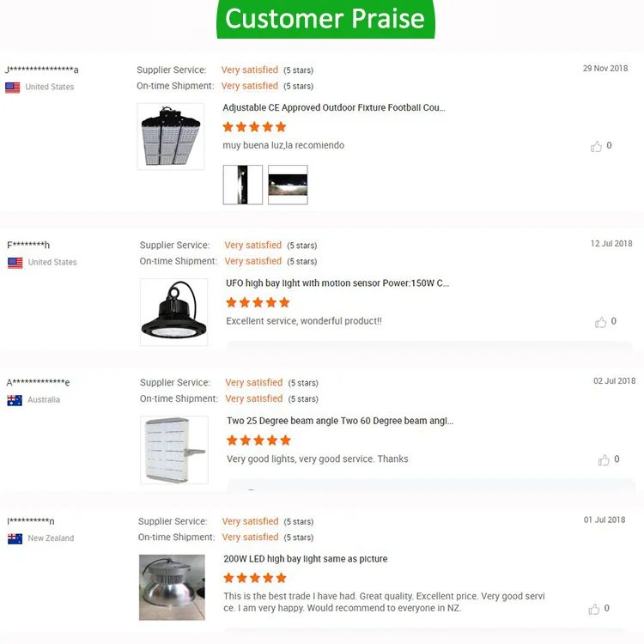
Task: Open the UFO high bay light thumbnail
Action: [173, 312]
